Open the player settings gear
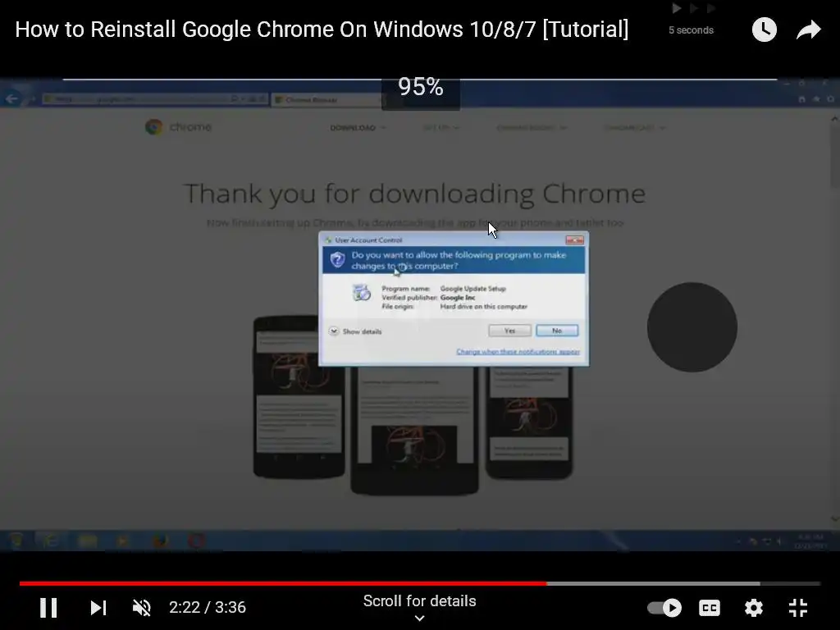 [754, 608]
